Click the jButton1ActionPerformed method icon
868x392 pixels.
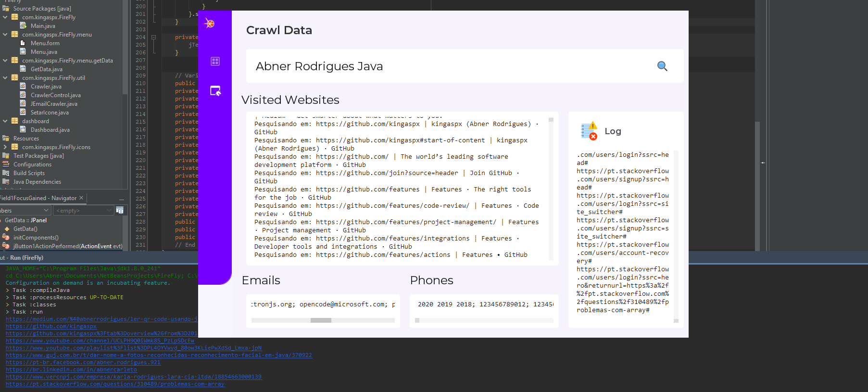tap(6, 246)
